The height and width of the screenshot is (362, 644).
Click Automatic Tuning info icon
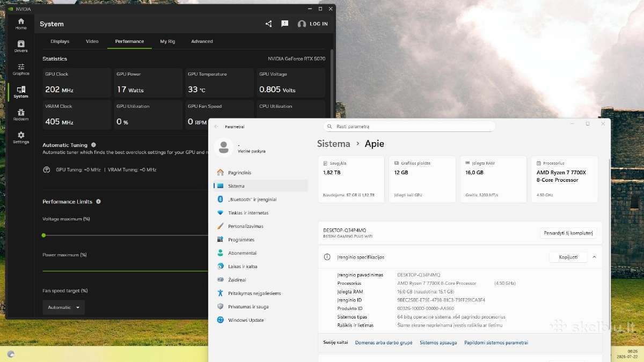[x=93, y=145]
